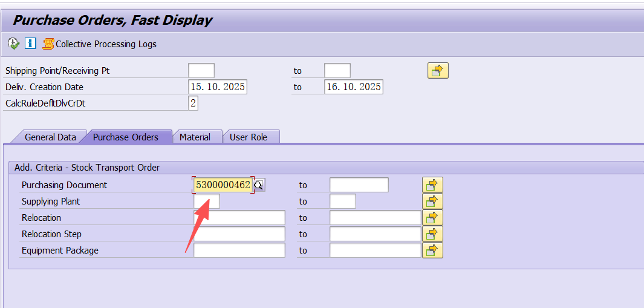Switch to the Material tab
Viewport: 644px width, 308px height.
click(x=195, y=137)
